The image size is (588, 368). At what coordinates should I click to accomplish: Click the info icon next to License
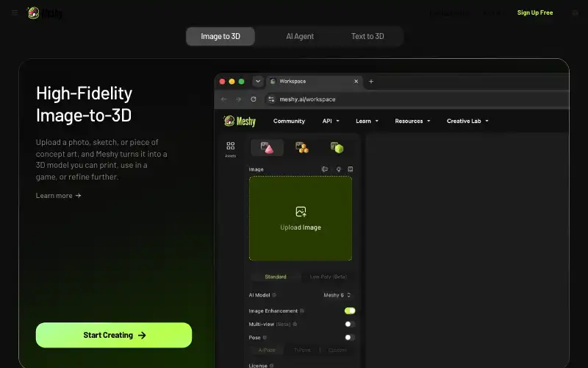point(271,365)
